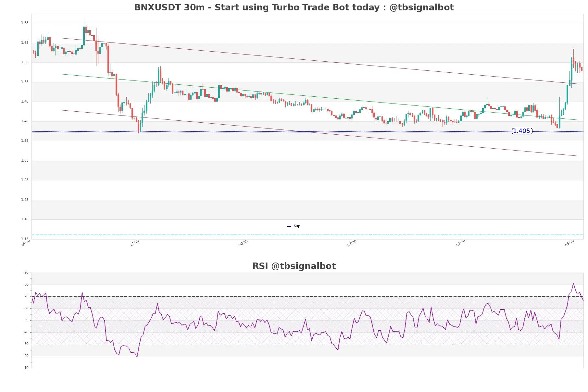Viewport: 588px width, 392px height.
Task: Click the 23:30 time axis label
Action: (352, 243)
